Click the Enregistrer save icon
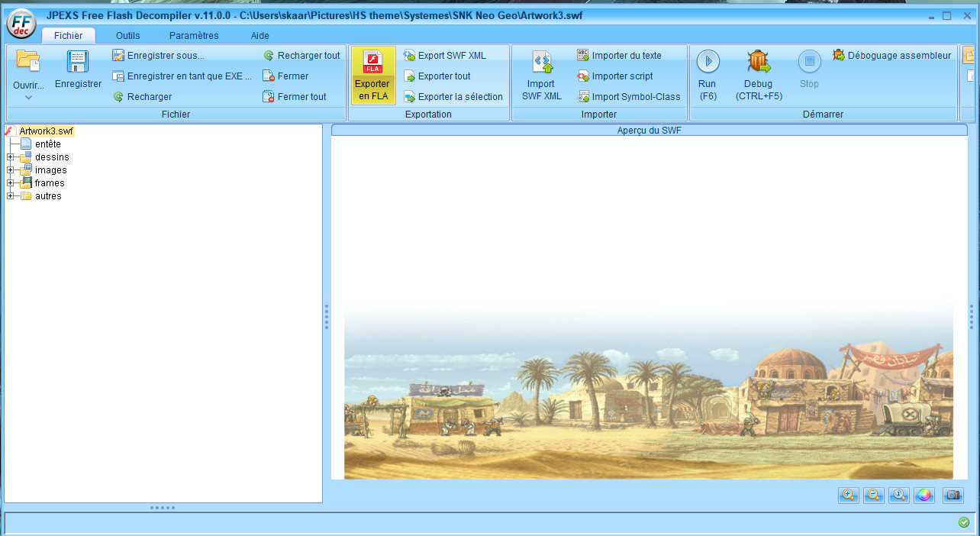The width and height of the screenshot is (980, 536). (x=78, y=62)
